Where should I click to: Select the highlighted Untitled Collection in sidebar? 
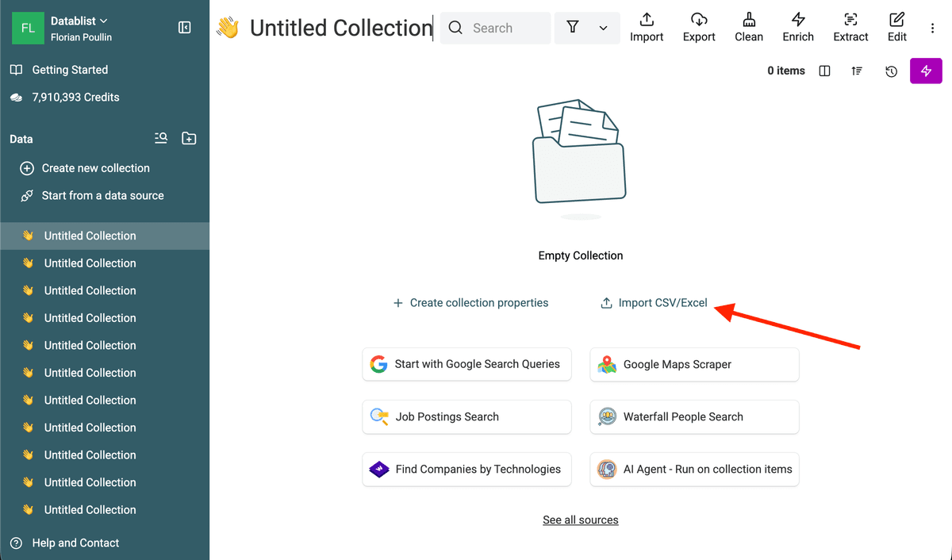pyautogui.click(x=105, y=236)
